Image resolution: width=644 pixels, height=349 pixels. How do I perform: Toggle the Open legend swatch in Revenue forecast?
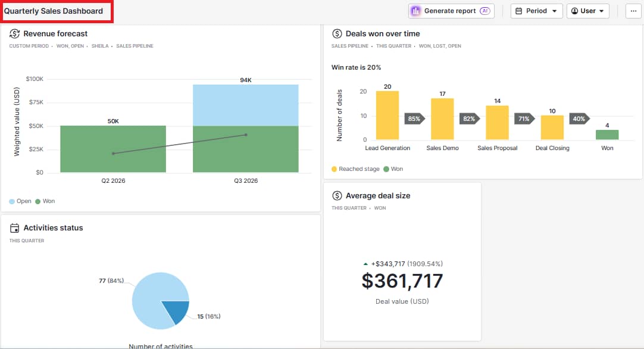(x=12, y=201)
